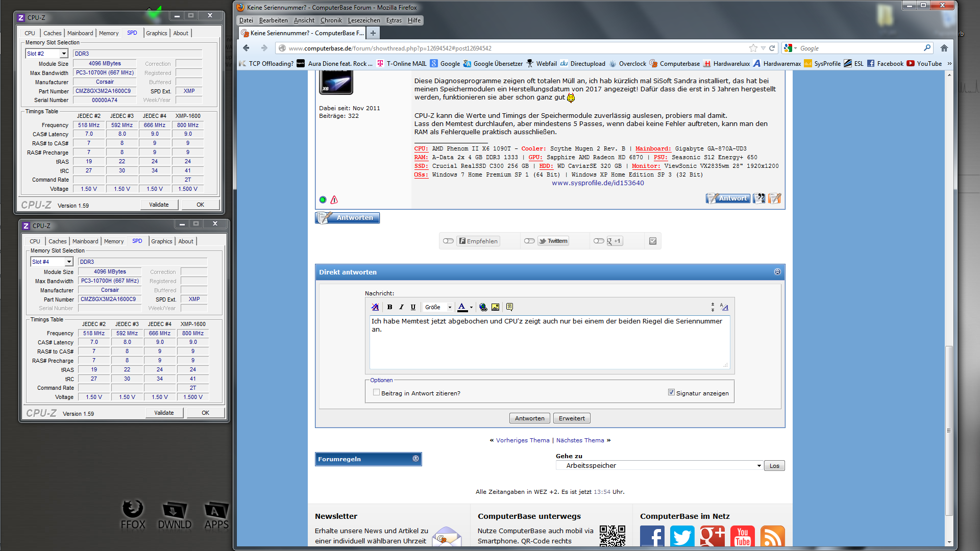
Task: Open the Lesezeichen menu in Firefox
Action: click(363, 20)
